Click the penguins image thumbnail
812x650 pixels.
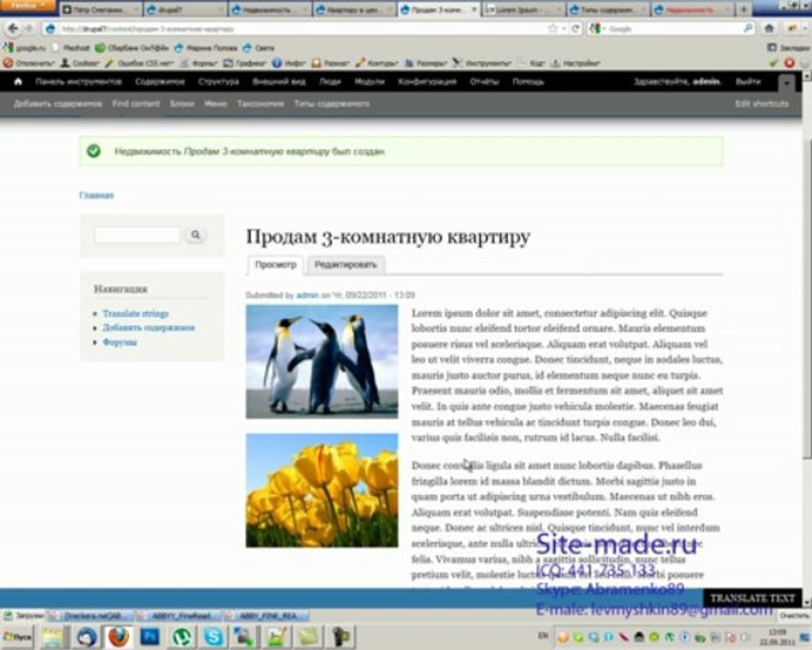[x=321, y=361]
